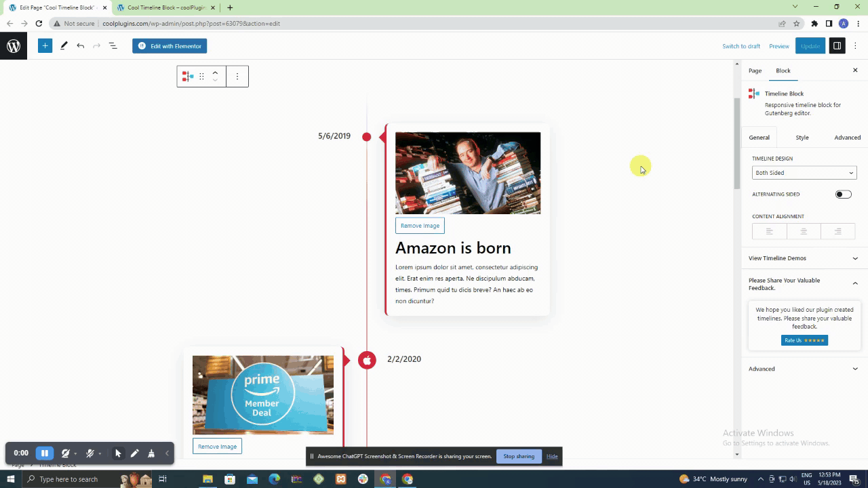This screenshot has height=488, width=868.
Task: Open the microphone options dropdown arrow
Action: pos(100,453)
